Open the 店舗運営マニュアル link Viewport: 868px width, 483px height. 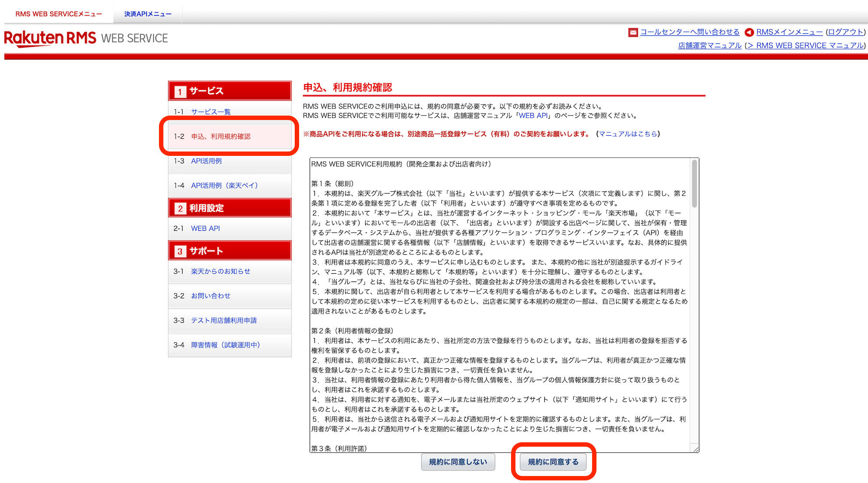(x=709, y=46)
